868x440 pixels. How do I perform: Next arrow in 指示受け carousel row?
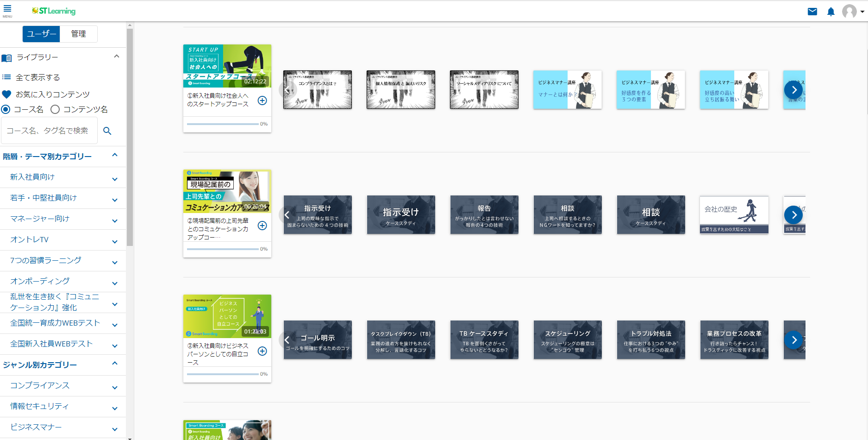tap(794, 215)
